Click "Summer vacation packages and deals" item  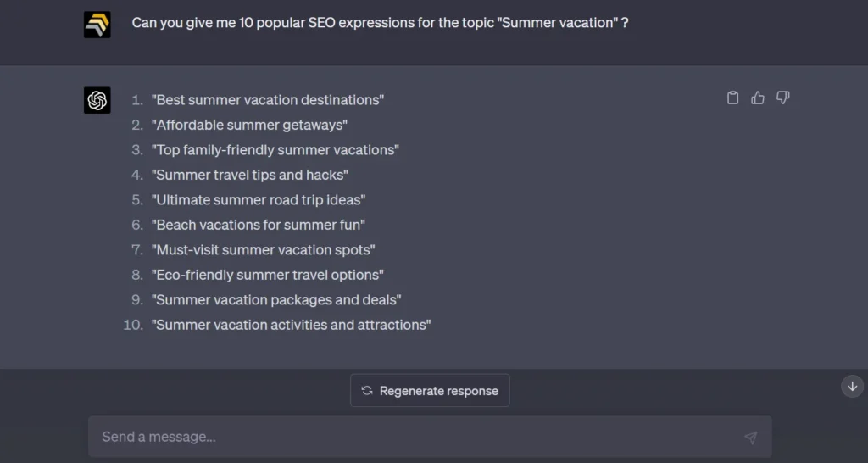coord(276,300)
